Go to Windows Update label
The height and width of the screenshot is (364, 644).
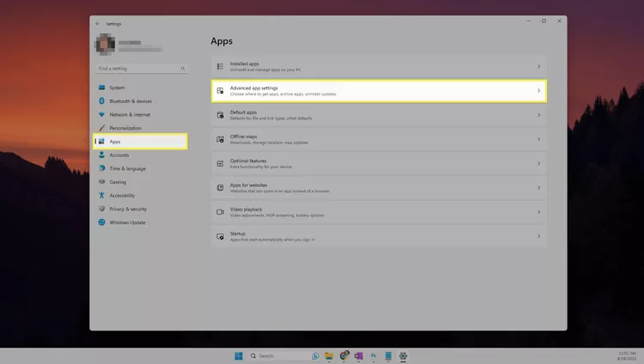[127, 222]
